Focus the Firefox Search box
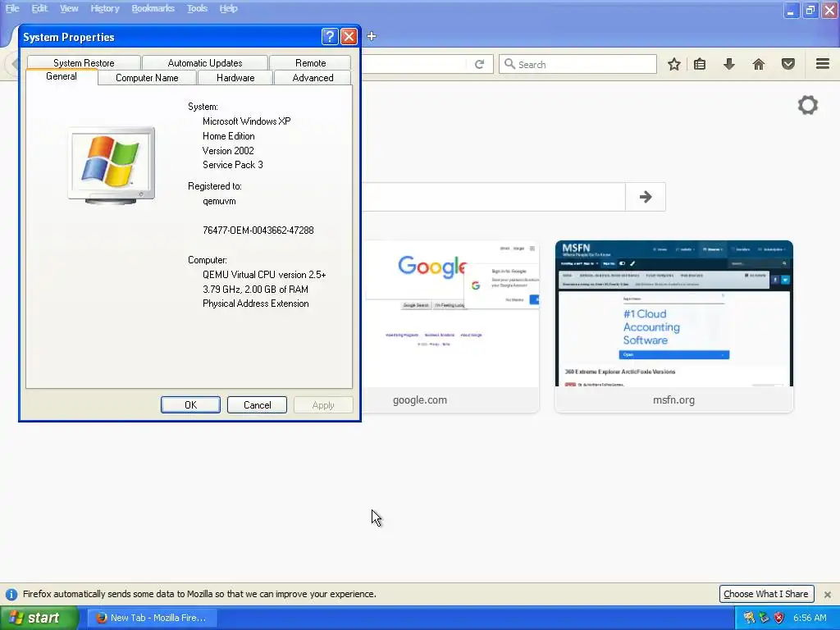This screenshot has width=840, height=630. [577, 64]
